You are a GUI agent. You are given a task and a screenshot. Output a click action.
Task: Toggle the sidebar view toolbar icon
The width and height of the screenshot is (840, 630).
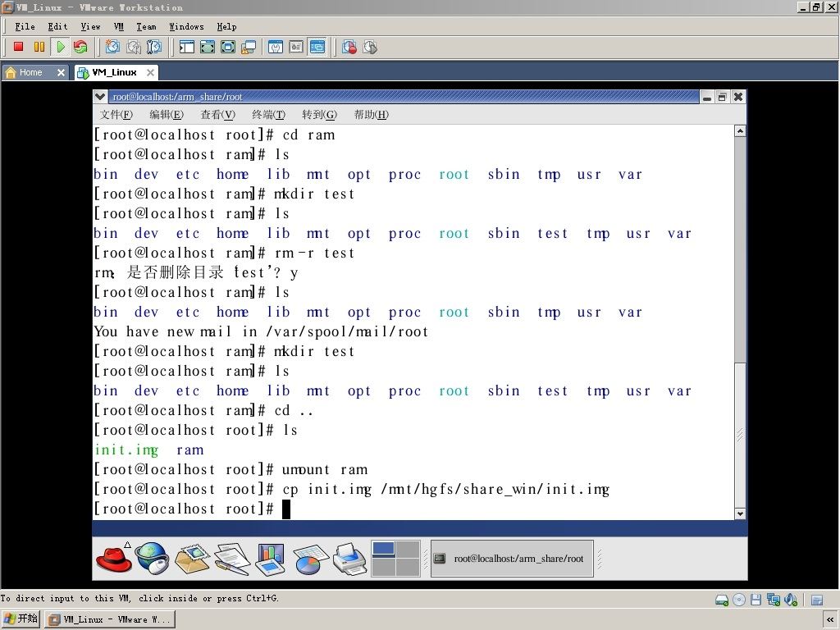(x=187, y=47)
